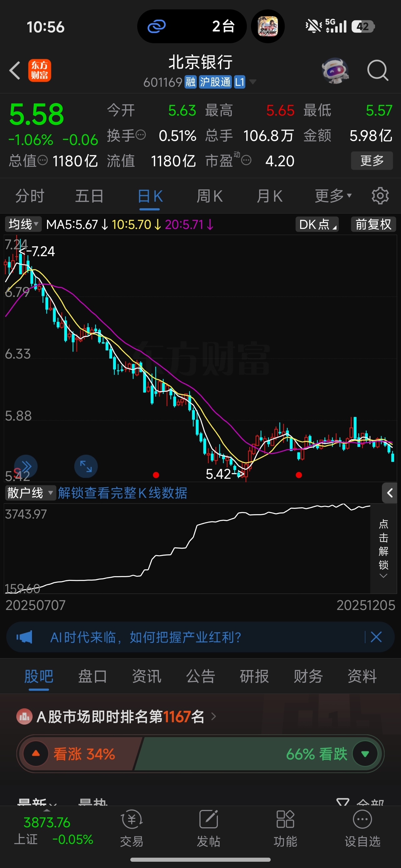
Task: Tap the ranking chart icon beside A股市场
Action: (24, 717)
